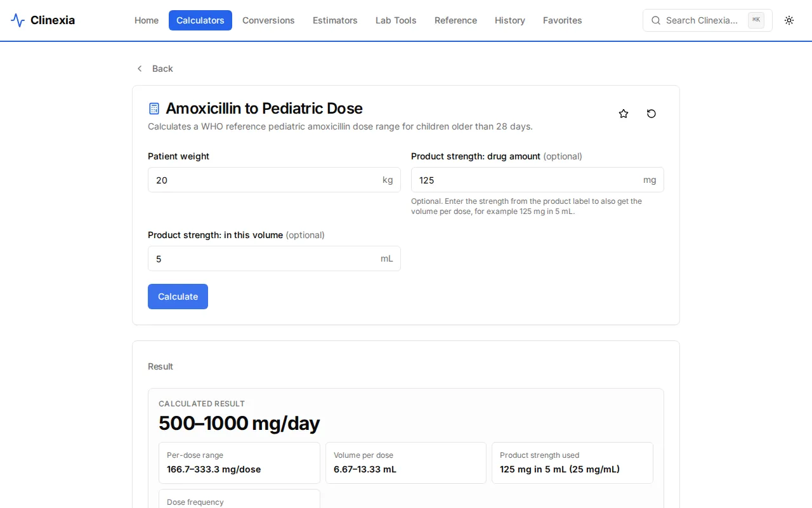Click the kg unit label in weight field

point(388,180)
